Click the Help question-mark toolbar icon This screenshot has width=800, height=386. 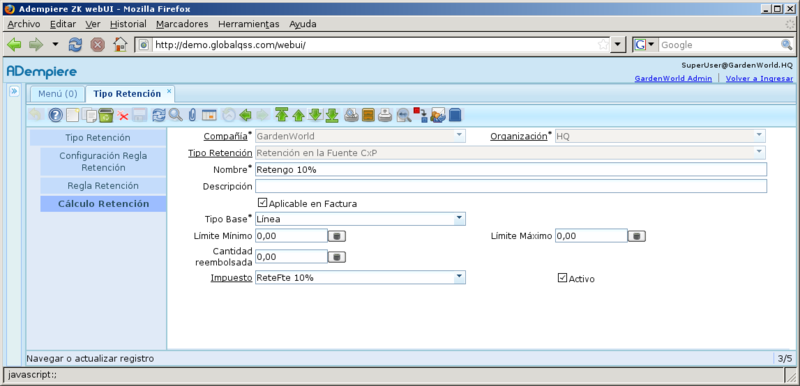click(56, 116)
